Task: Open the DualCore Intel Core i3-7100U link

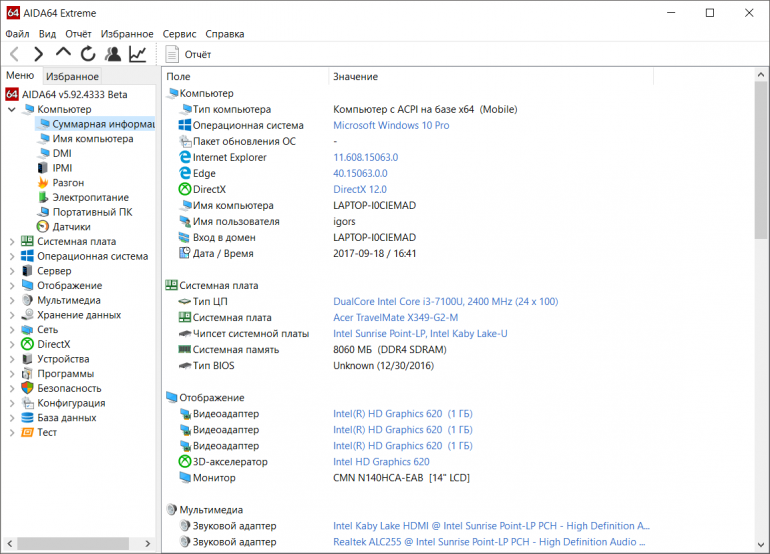Action: coord(445,302)
